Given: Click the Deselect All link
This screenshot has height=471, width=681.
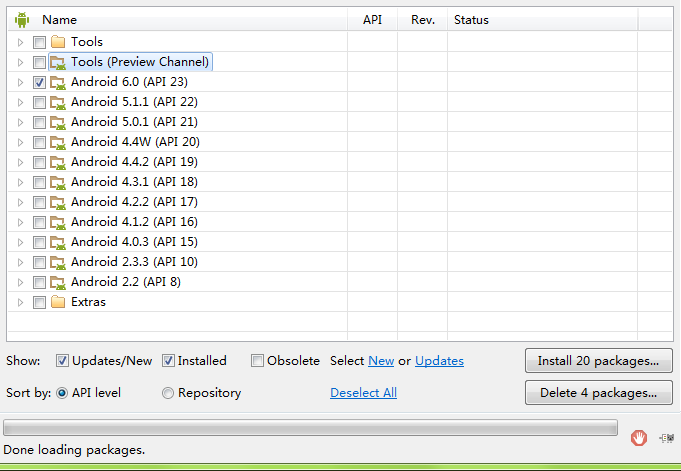Looking at the screenshot, I should (x=363, y=393).
